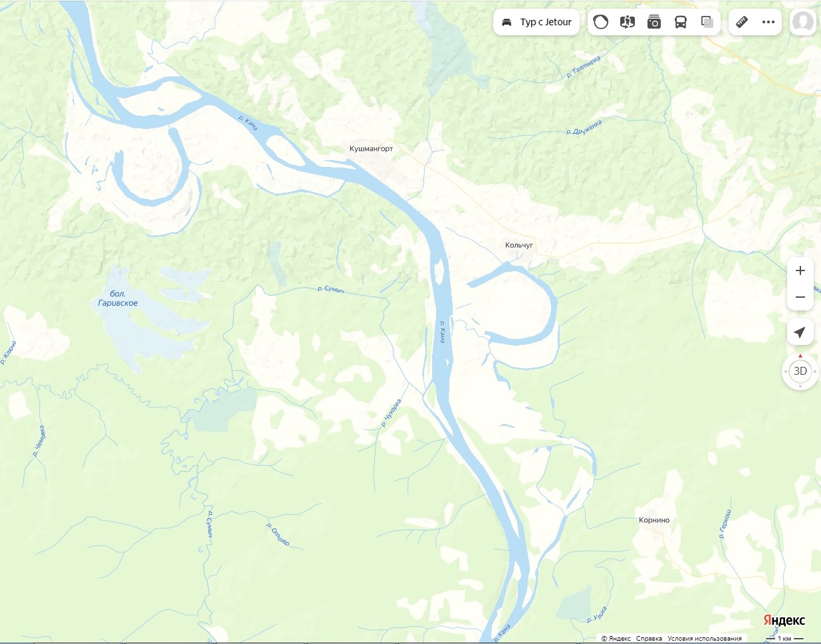The height and width of the screenshot is (644, 821).
Task: Open the photos layer camera icon
Action: coord(654,22)
